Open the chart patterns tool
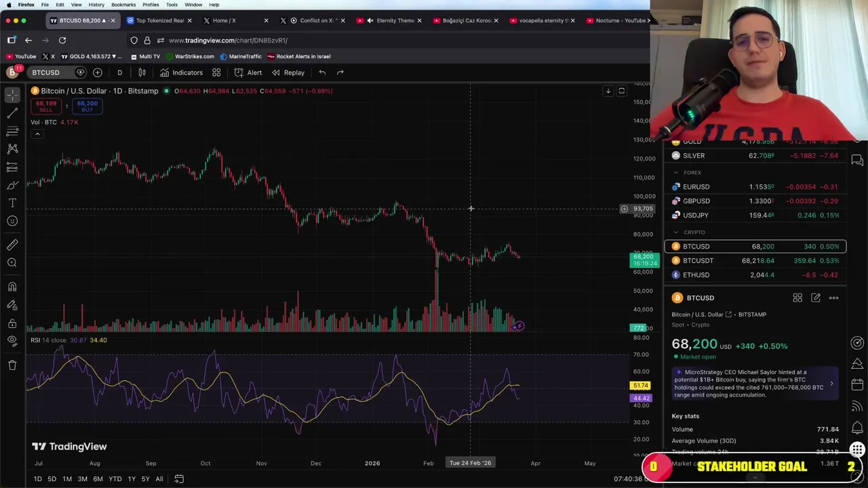This screenshot has height=488, width=868. pos(12,148)
